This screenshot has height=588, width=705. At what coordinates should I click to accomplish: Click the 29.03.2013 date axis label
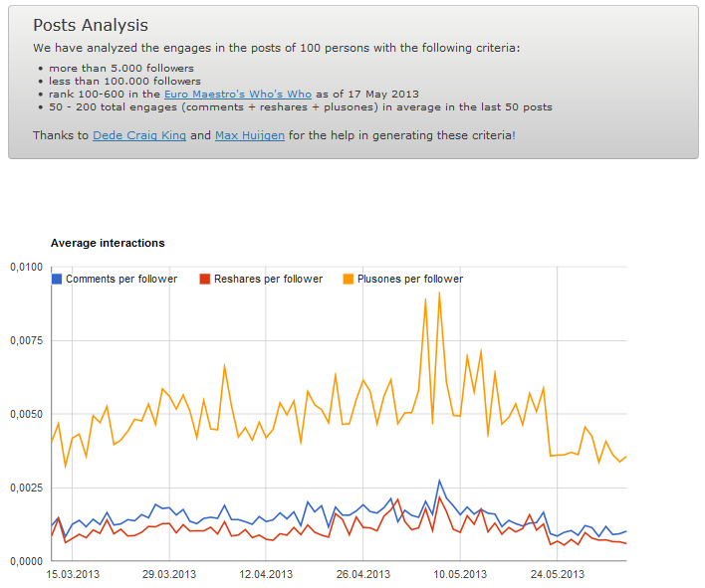pyautogui.click(x=169, y=574)
